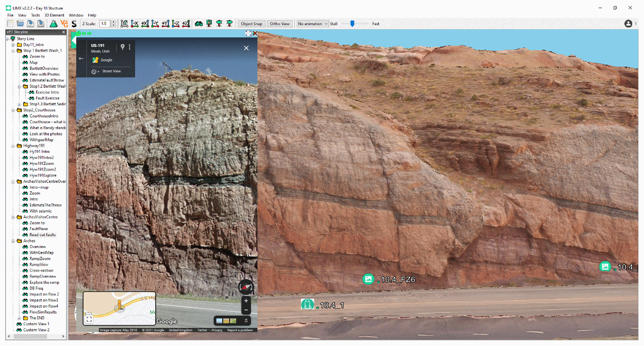Screen dimensions: 644x346
Task: Click the Report a problem link
Action: point(240,330)
